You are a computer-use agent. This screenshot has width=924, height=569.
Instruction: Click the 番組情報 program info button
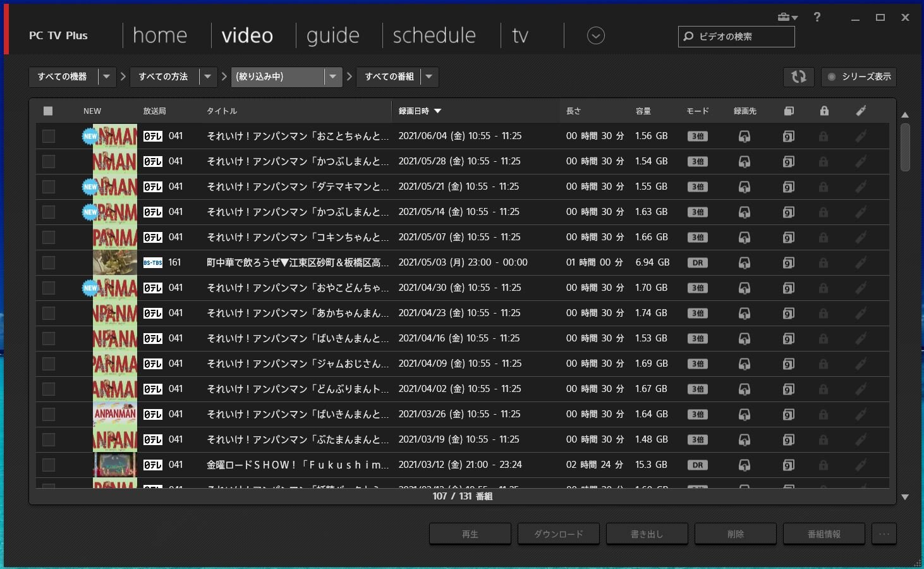point(824,534)
